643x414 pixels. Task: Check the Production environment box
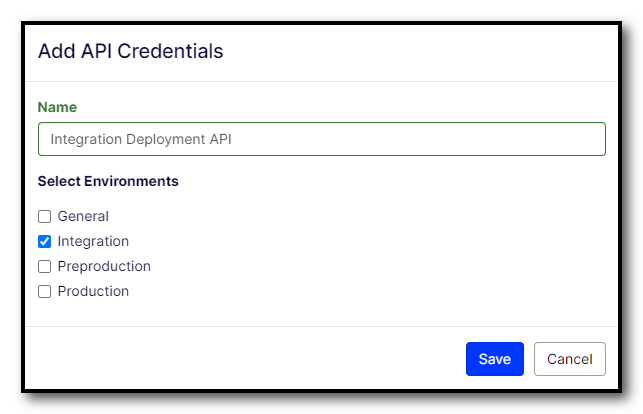44,292
